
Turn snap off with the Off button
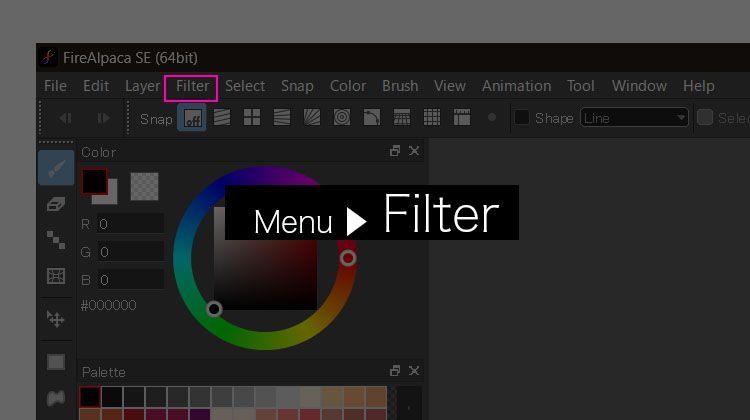192,118
